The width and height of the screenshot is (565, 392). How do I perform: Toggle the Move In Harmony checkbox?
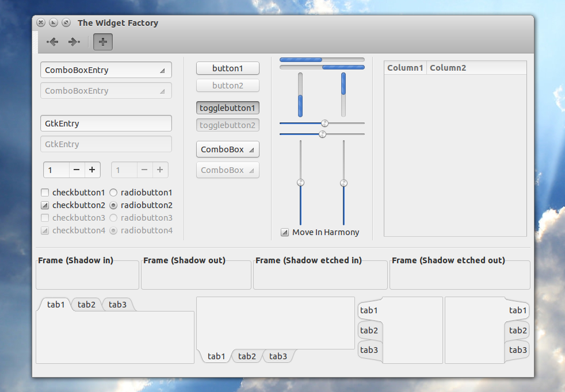pyautogui.click(x=284, y=232)
